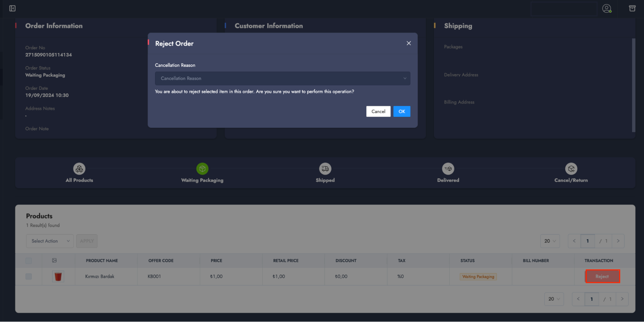The width and height of the screenshot is (644, 322).
Task: Close the Reject Order dialog
Action: (x=409, y=43)
